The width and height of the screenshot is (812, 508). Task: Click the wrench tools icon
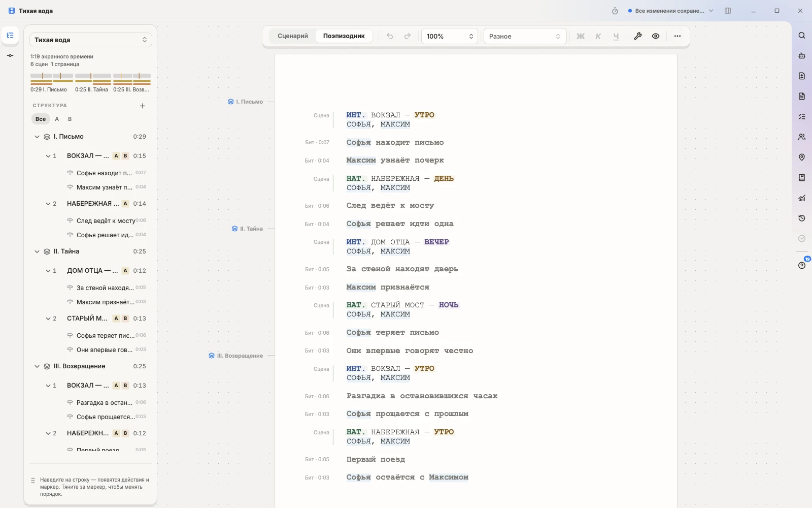pyautogui.click(x=638, y=36)
